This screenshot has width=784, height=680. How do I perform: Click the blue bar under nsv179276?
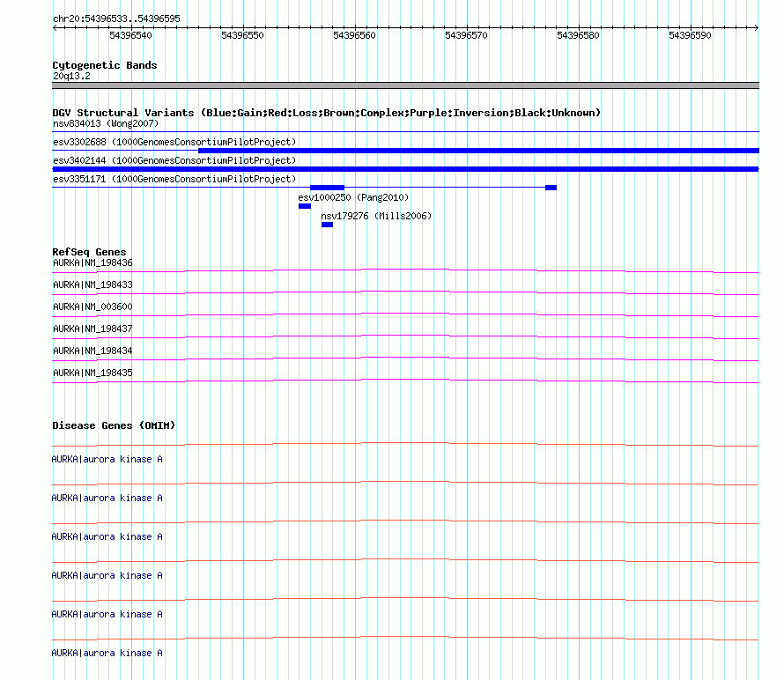[327, 225]
